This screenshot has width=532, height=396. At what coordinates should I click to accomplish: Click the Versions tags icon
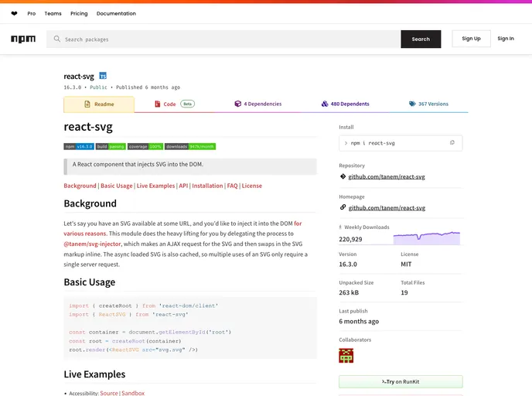(412, 104)
